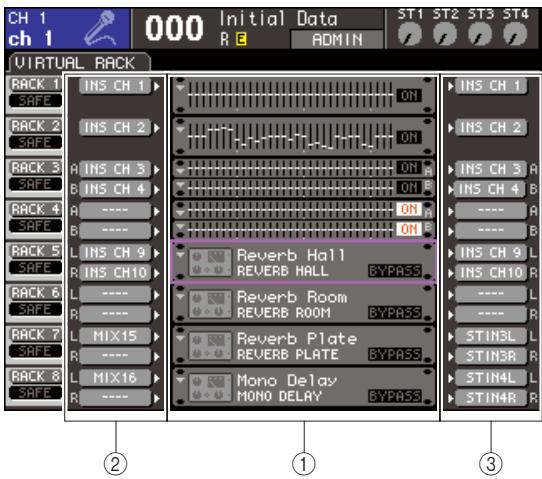
Task: Toggle ON for Rack 3 A GEQ
Action: 409,168
